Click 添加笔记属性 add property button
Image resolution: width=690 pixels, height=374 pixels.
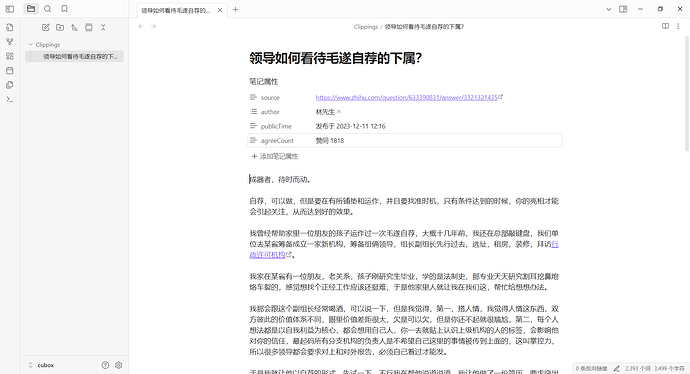click(x=275, y=156)
